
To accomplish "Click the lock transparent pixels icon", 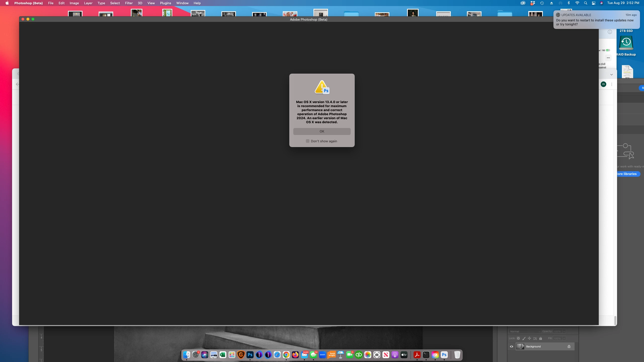I will pyautogui.click(x=518, y=338).
